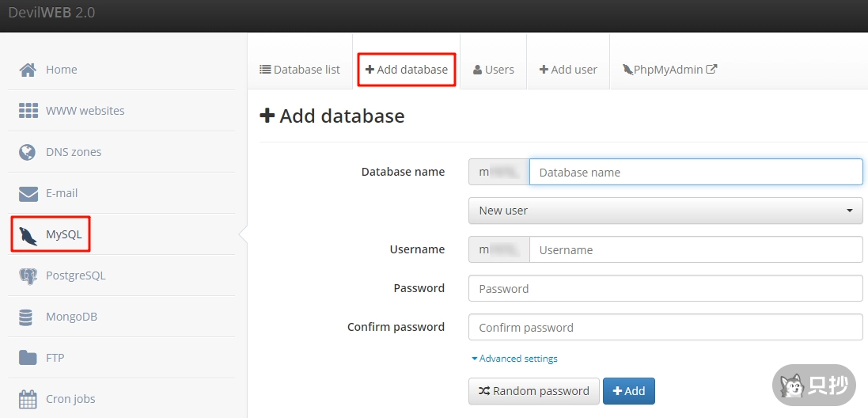Viewport: 868px width, 418px height.
Task: Switch to the Users tab
Action: click(493, 70)
